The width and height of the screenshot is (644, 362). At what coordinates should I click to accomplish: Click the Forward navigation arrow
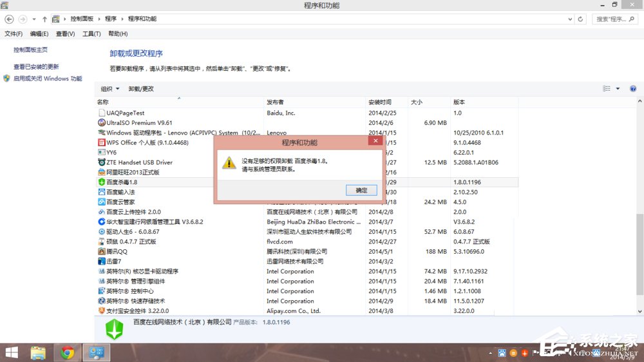coord(23,19)
